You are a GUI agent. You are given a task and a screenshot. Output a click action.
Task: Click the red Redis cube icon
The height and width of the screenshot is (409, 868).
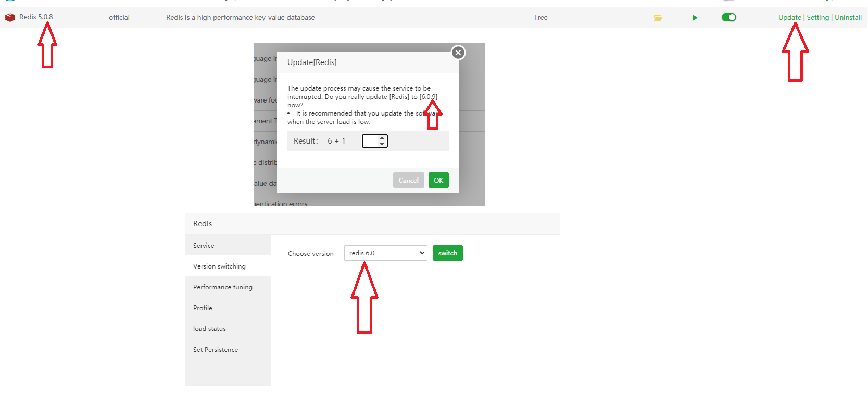(10, 17)
